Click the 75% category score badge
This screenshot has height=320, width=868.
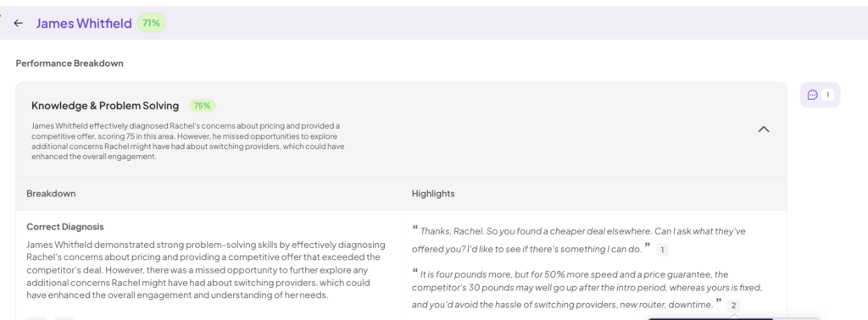click(203, 106)
